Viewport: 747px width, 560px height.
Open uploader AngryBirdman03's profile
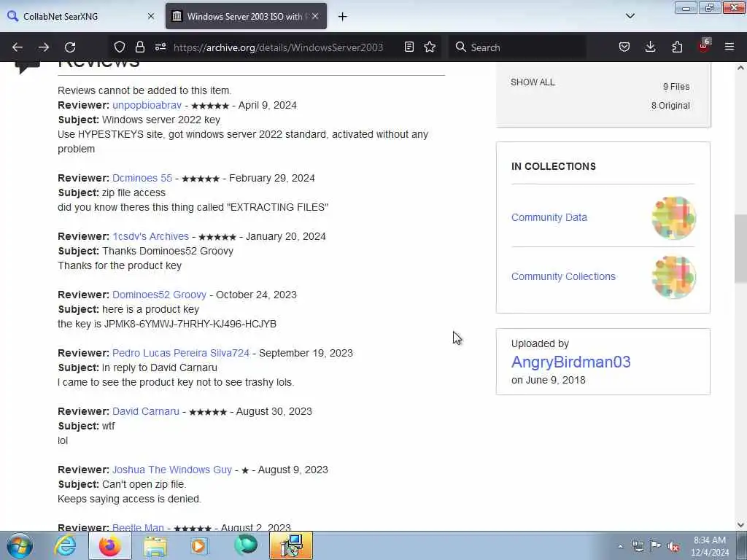click(570, 362)
